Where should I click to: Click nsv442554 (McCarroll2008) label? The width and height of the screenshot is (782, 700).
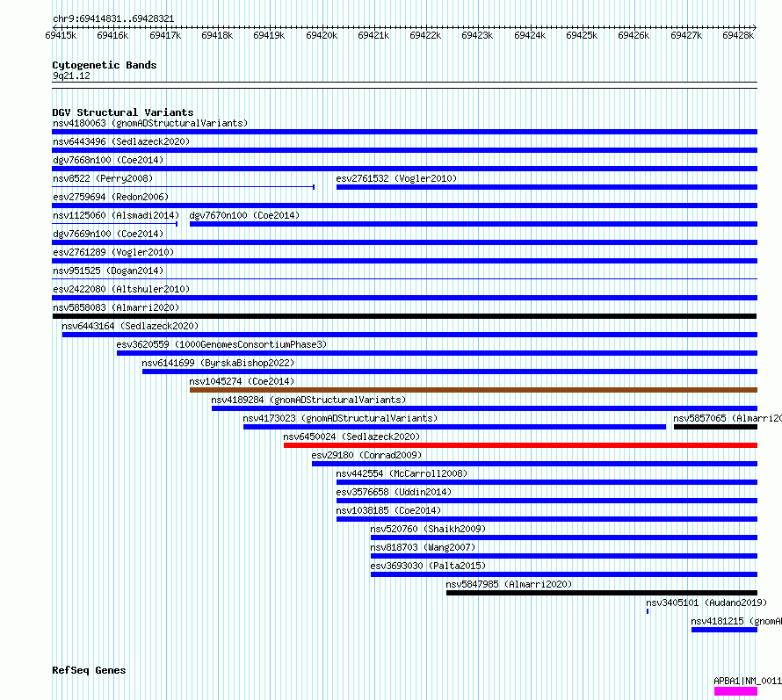pos(402,473)
